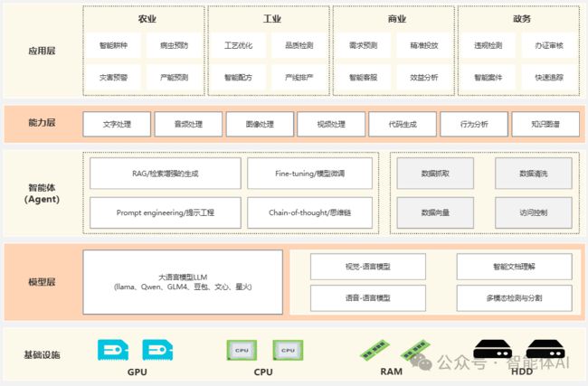Select 产线排产 under 工业
588x386 pixels.
[x=299, y=77]
